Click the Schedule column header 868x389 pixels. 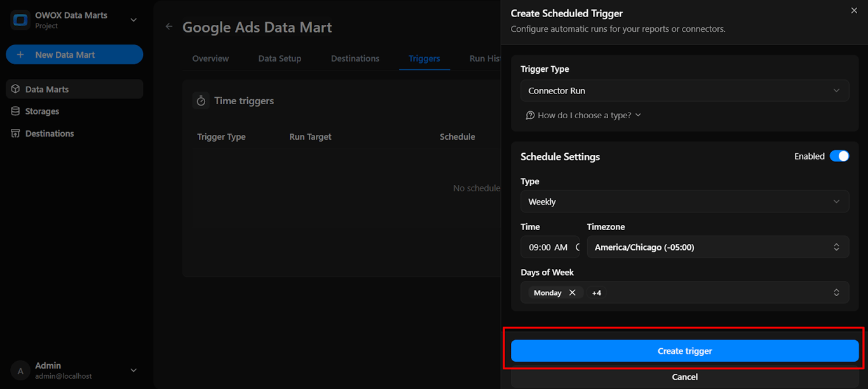pyautogui.click(x=458, y=137)
